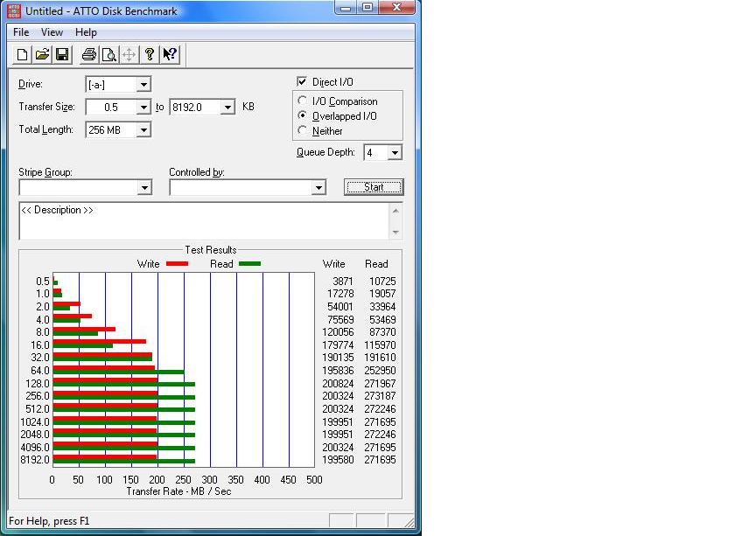Click the Description scrollbar up arrow
756x536 pixels.
tap(395, 211)
